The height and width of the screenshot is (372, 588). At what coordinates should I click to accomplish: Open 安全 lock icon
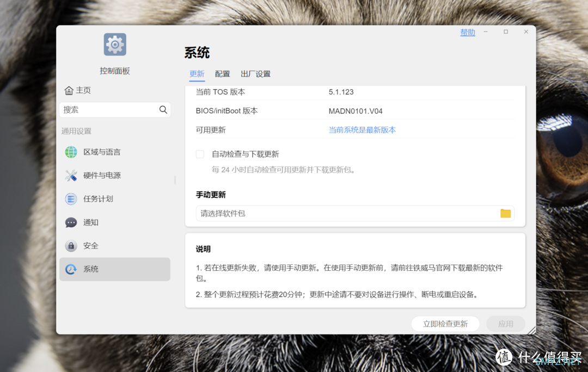point(71,246)
